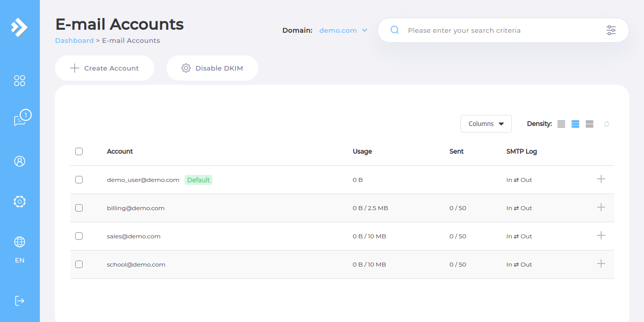This screenshot has width=644, height=322.
Task: Click the EN language label
Action: click(x=20, y=261)
